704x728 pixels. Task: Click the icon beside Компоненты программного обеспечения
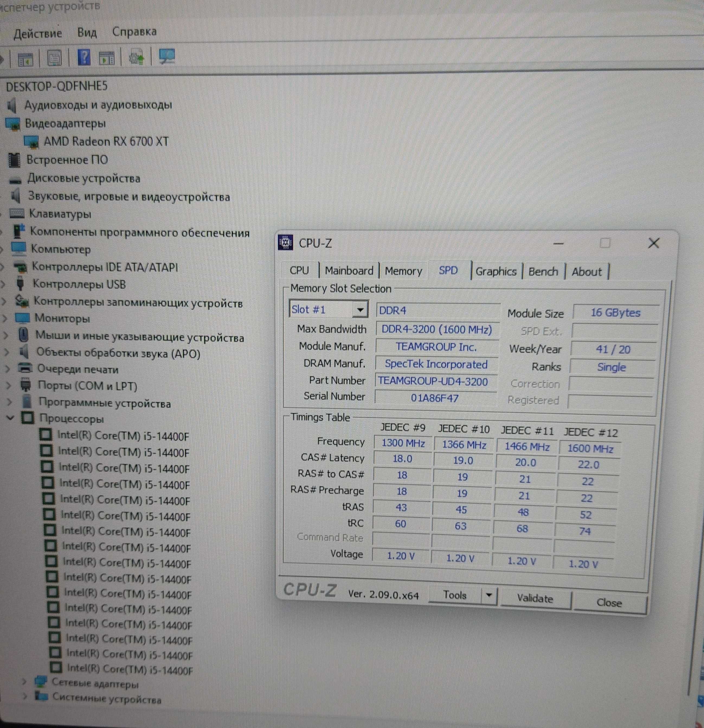(18, 231)
